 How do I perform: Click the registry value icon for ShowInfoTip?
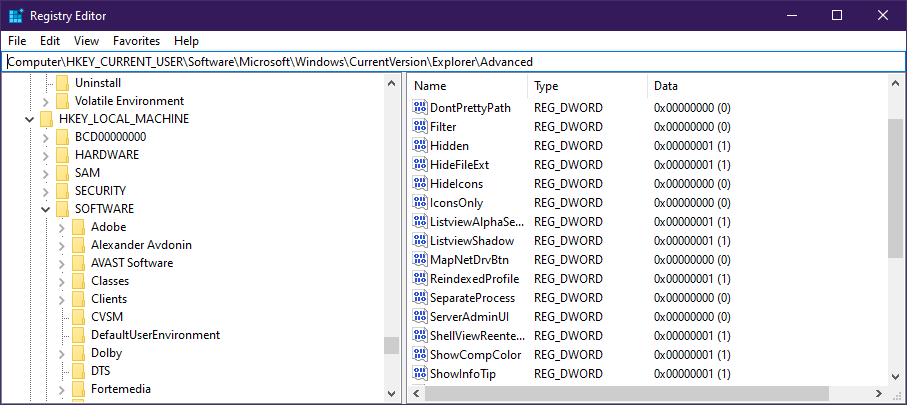[x=420, y=374]
